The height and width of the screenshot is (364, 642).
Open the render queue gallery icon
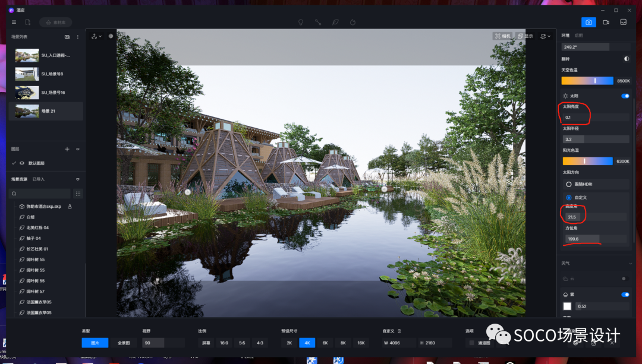click(623, 22)
